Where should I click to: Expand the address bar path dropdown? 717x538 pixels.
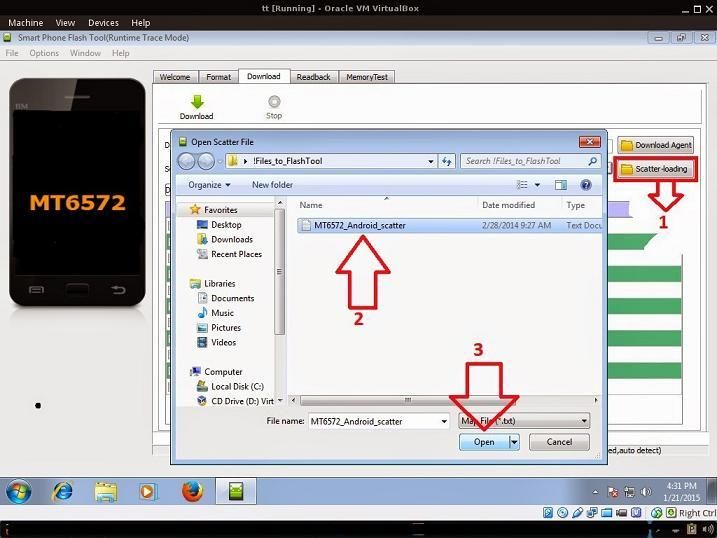(430, 161)
